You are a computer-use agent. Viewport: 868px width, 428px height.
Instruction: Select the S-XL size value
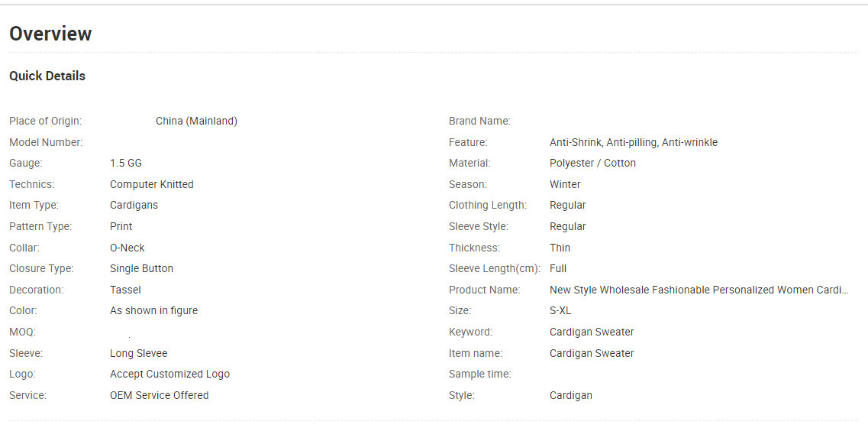click(560, 310)
